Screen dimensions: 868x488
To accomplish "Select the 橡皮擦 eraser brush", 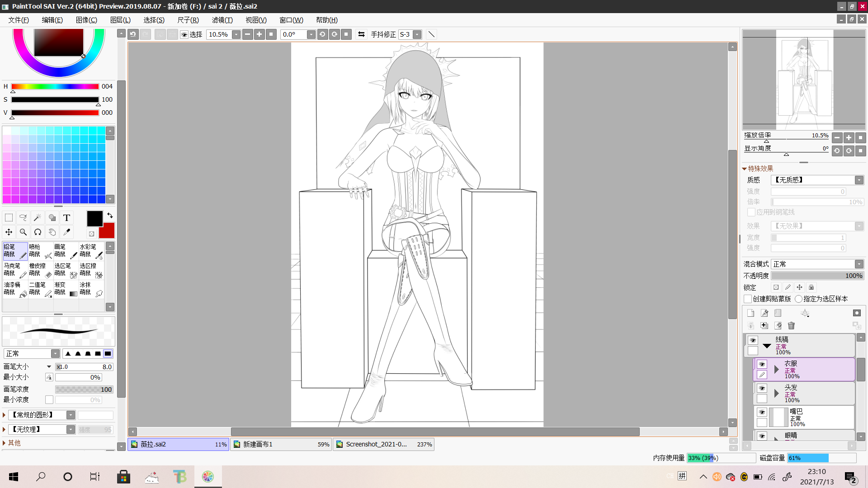I will pyautogui.click(x=40, y=270).
